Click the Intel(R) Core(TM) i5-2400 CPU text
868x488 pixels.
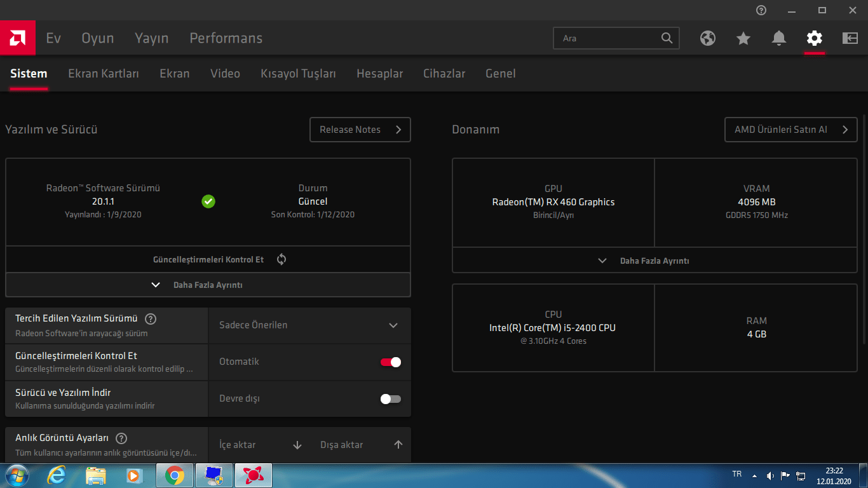(x=553, y=328)
